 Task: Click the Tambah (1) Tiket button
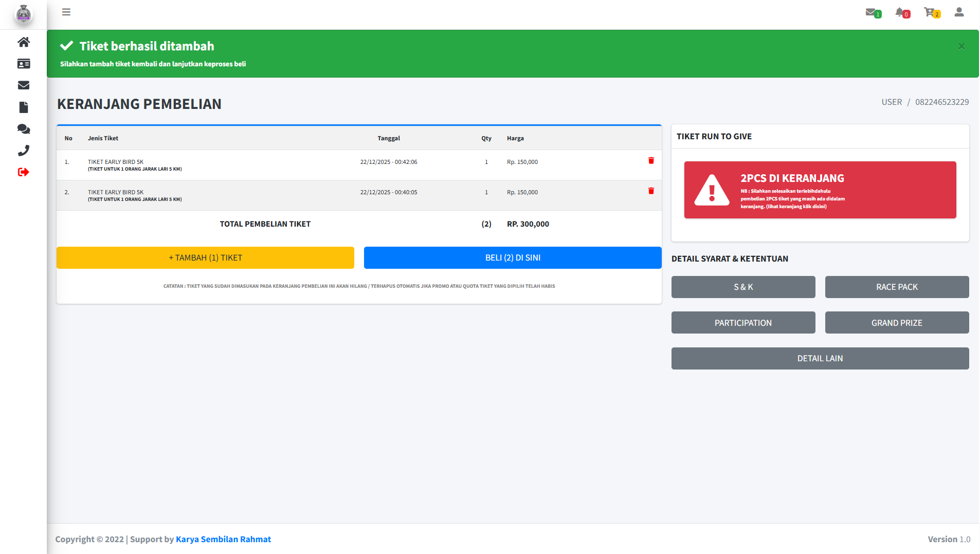tap(205, 258)
